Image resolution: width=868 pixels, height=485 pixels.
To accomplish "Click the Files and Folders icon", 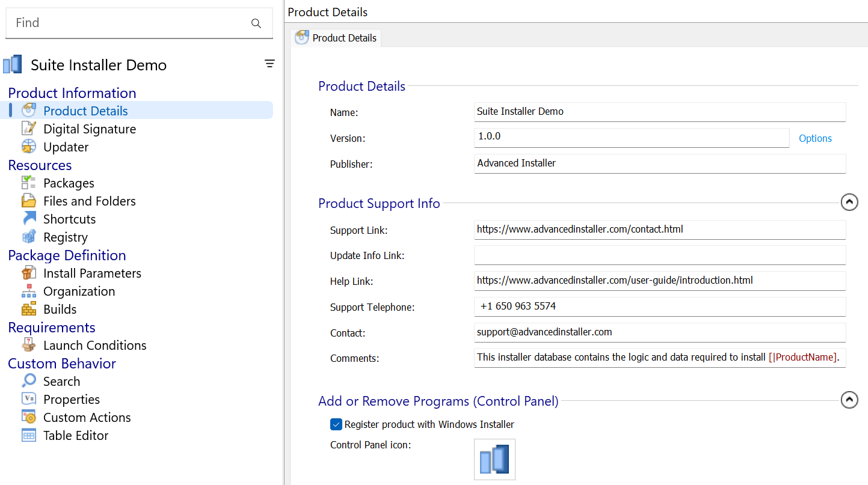I will click(29, 201).
